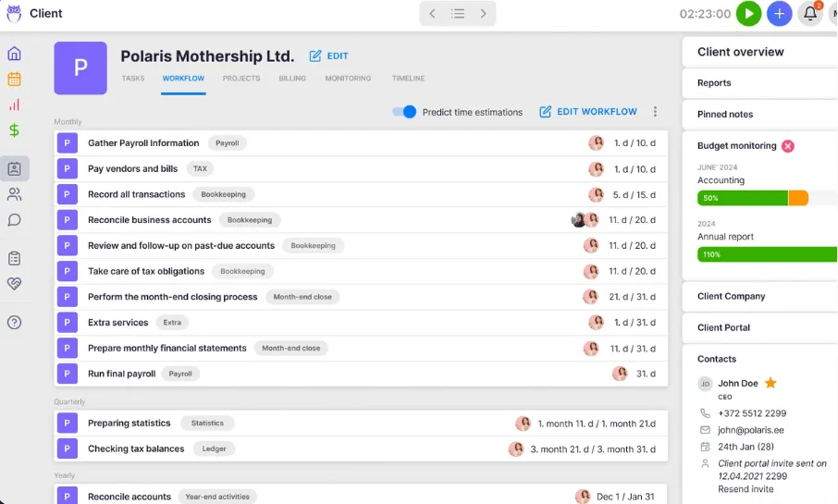Go to next client arrow
The width and height of the screenshot is (838, 504).
(x=483, y=13)
